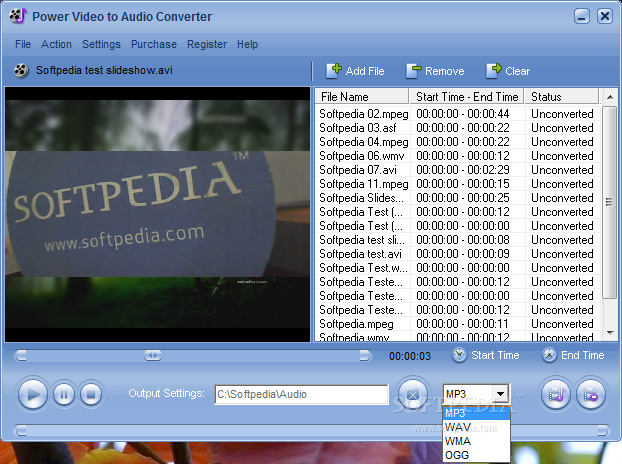Select row Softpedia 02.mpeg
The width and height of the screenshot is (622, 464).
pyautogui.click(x=457, y=114)
